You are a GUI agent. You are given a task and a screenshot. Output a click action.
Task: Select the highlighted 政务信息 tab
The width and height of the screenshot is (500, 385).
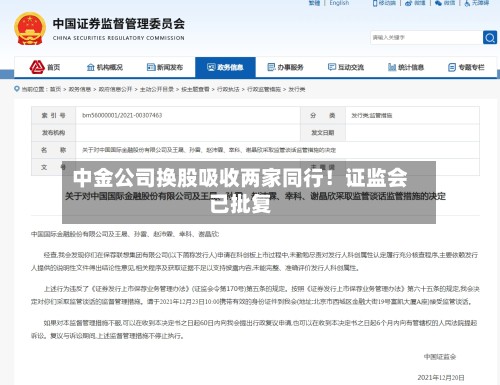(225, 67)
